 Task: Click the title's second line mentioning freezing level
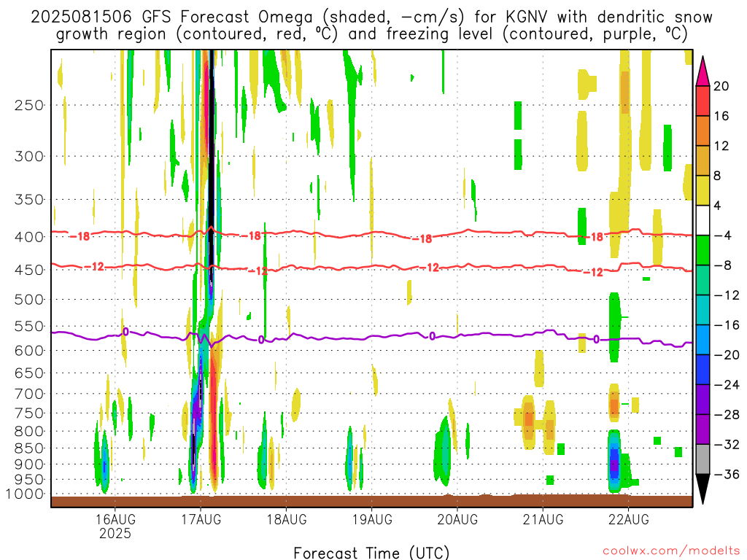(x=371, y=34)
